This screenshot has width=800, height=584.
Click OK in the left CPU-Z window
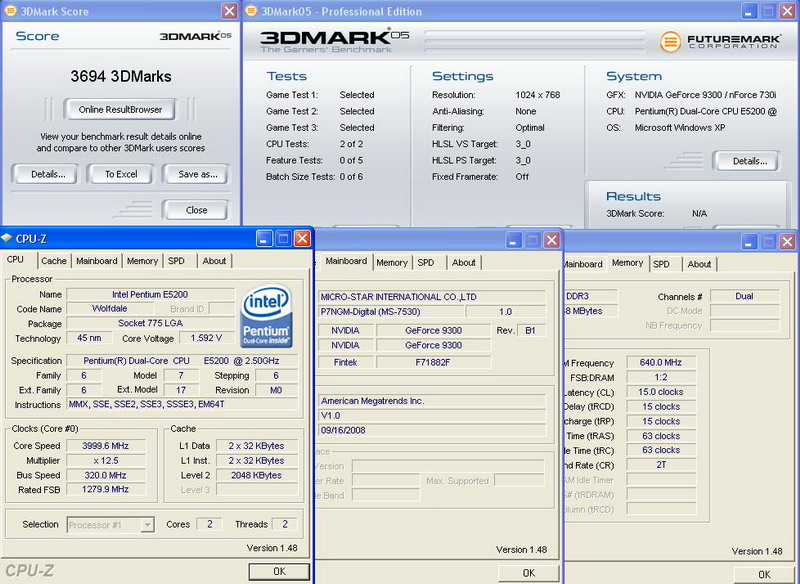tap(279, 571)
